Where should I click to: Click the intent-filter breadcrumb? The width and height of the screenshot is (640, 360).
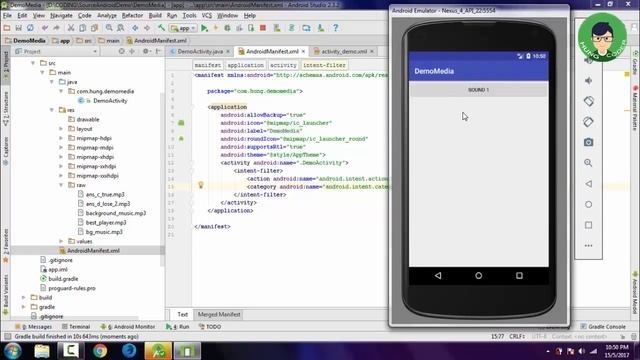click(x=324, y=65)
